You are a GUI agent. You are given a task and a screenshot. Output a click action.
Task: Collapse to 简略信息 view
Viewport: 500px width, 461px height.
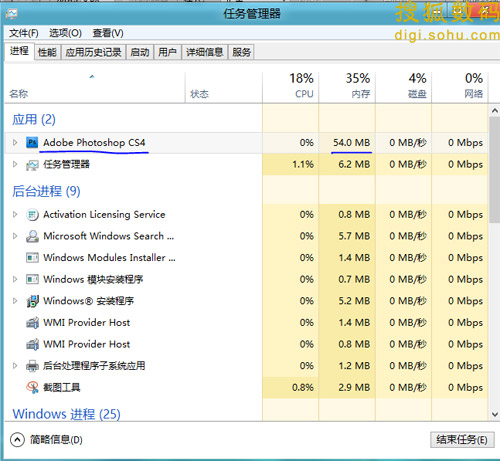click(x=46, y=440)
